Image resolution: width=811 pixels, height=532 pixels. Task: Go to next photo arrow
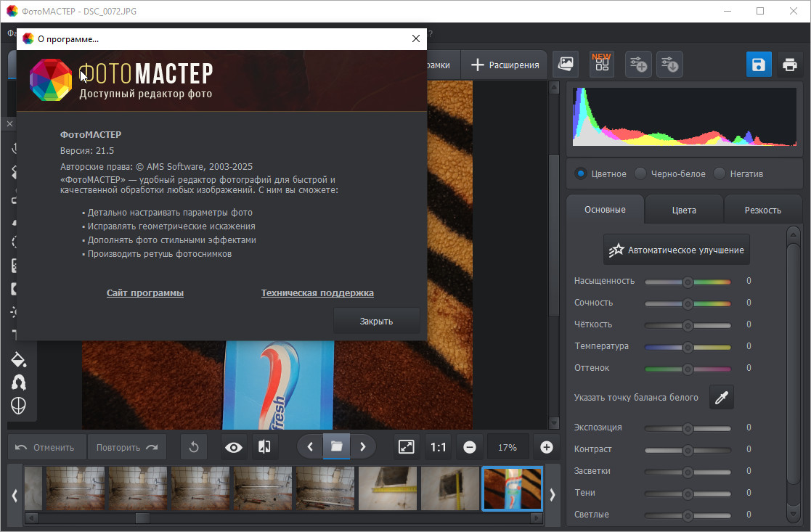point(363,446)
